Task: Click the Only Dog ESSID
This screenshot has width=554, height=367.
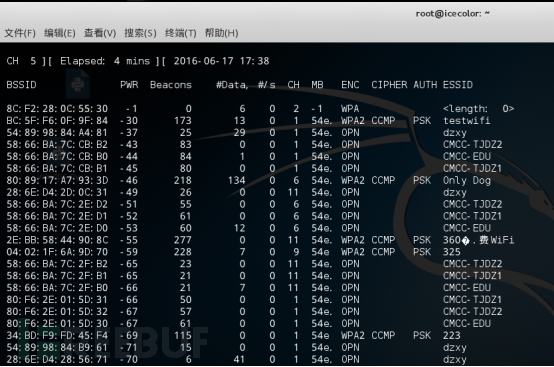Action: pyautogui.click(x=467, y=180)
